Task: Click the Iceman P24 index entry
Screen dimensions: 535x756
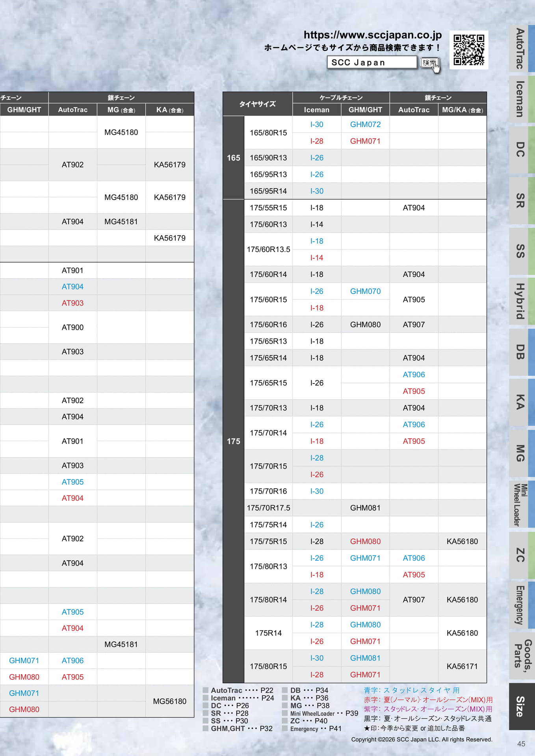Action: click(x=238, y=698)
